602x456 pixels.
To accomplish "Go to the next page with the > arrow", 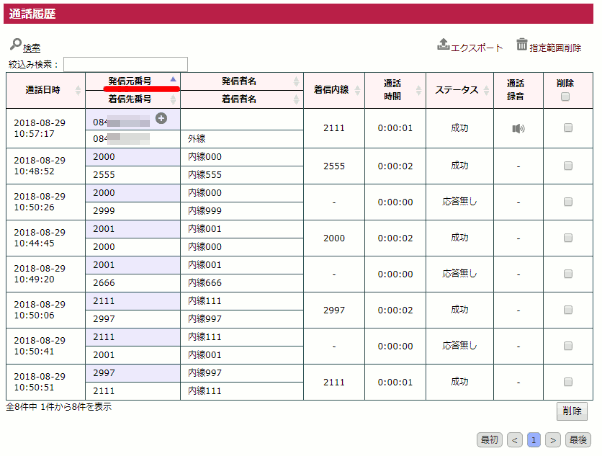I will 553,439.
